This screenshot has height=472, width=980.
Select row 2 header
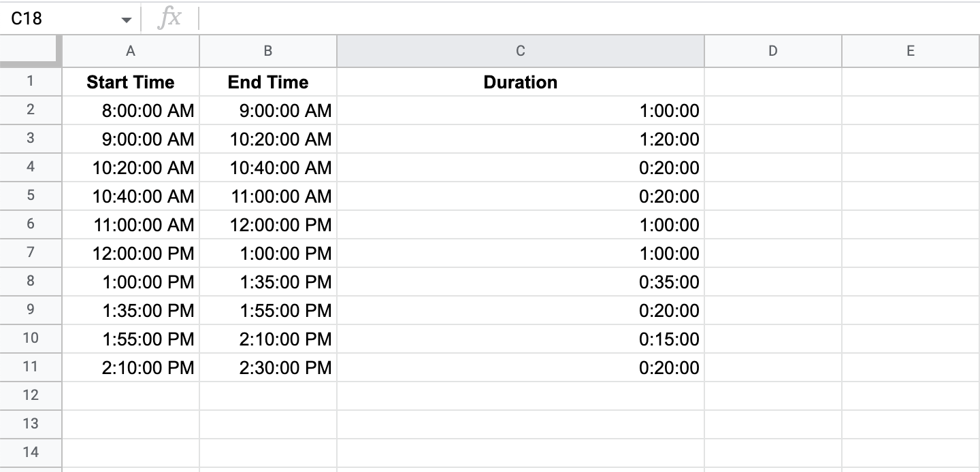point(31,110)
